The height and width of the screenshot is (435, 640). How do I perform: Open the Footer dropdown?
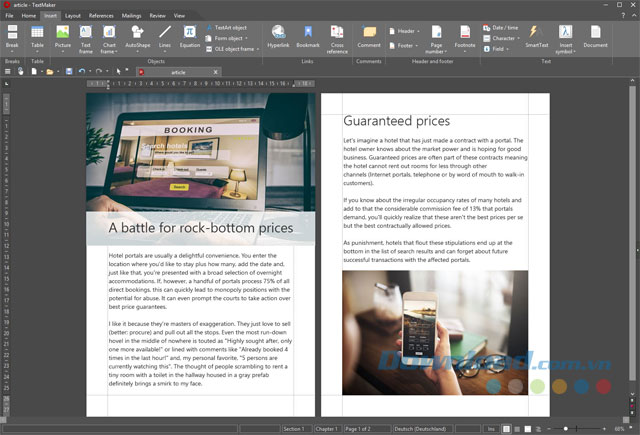coord(404,45)
